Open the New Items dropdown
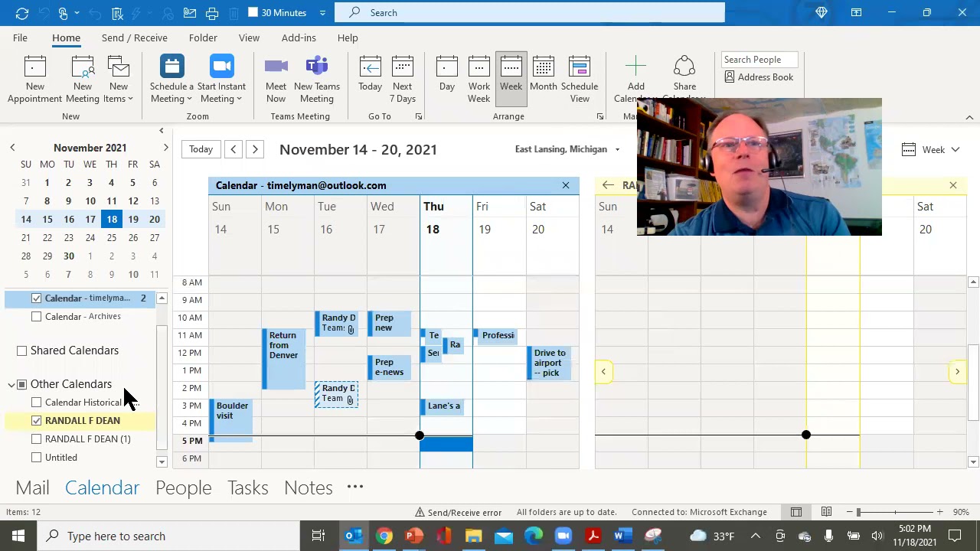980x551 pixels. click(119, 79)
